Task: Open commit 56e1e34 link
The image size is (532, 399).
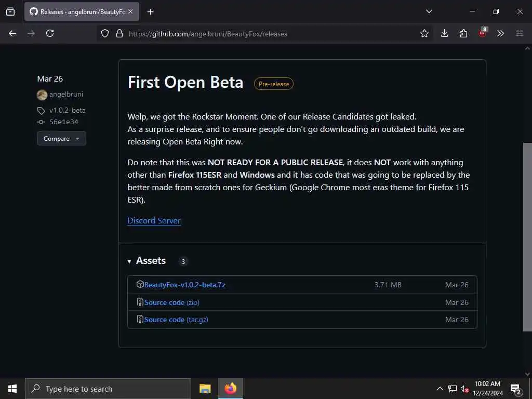Action: click(64, 122)
